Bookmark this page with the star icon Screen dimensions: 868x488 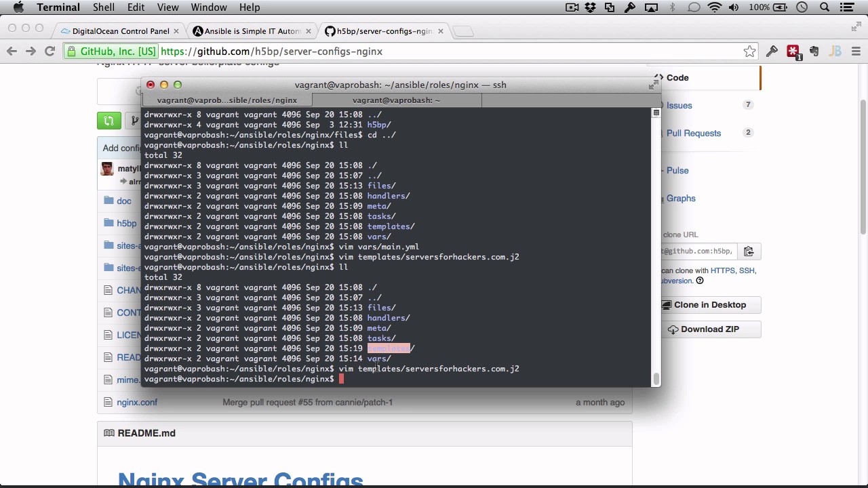pos(749,52)
